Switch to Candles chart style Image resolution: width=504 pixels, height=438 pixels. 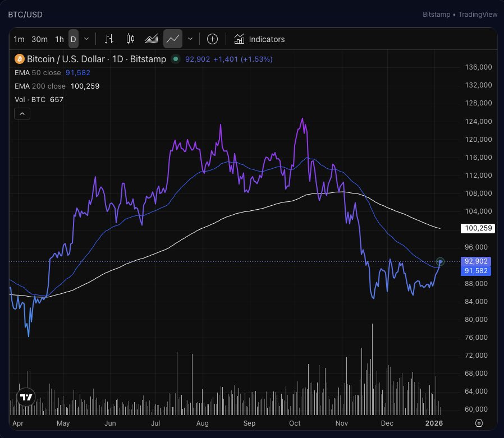pos(130,39)
